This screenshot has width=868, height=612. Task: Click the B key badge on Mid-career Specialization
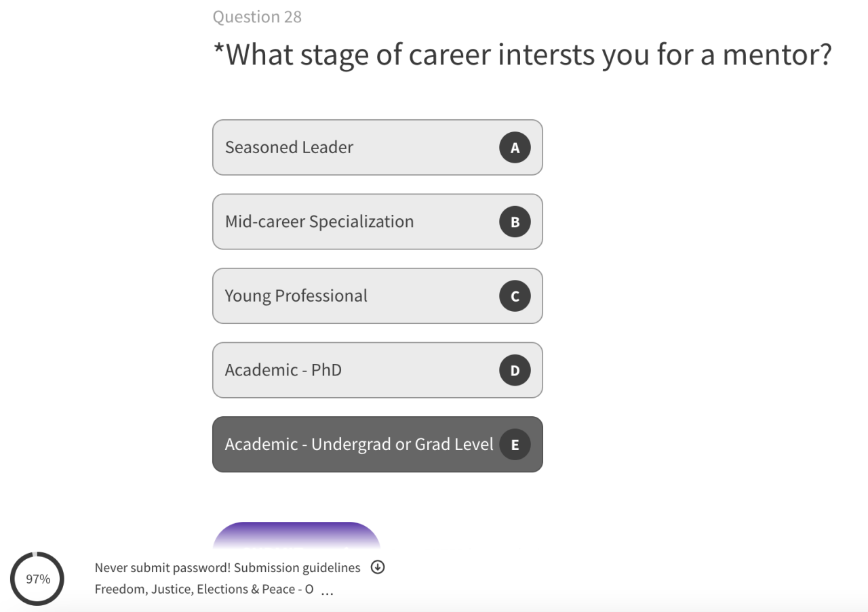[x=515, y=222]
